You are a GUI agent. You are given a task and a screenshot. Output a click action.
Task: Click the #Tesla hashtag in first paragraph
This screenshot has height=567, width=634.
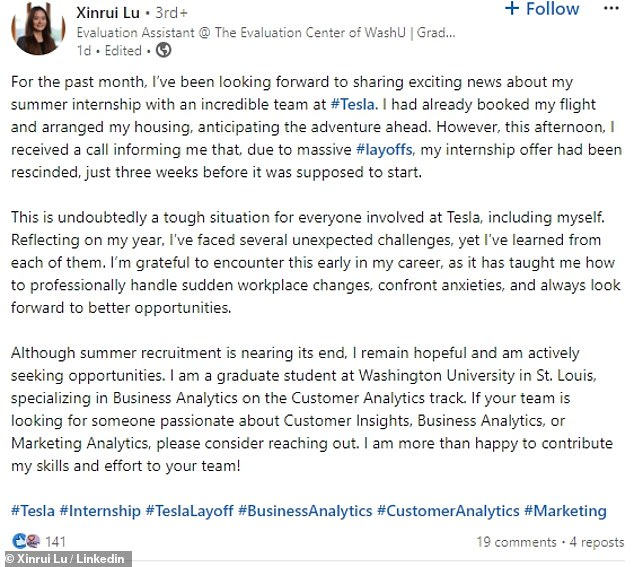coord(353,104)
